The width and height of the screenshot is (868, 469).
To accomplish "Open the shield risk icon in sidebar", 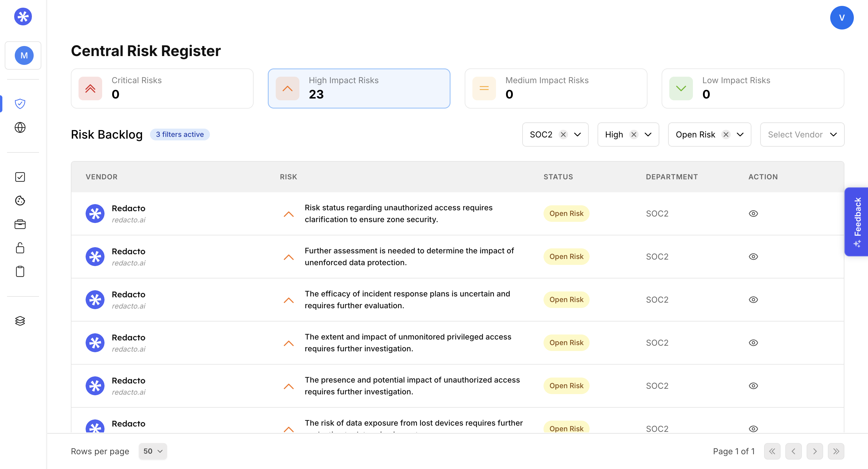I will [x=20, y=104].
